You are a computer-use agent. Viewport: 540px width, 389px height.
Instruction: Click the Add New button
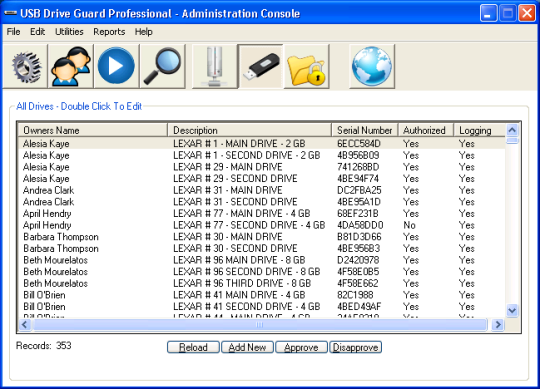(x=247, y=347)
